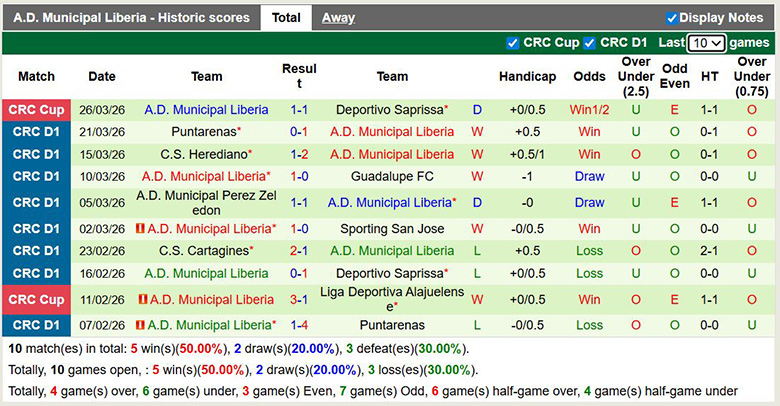Open the Last games count dropdown
Screen dimensions: 780x406
point(706,43)
